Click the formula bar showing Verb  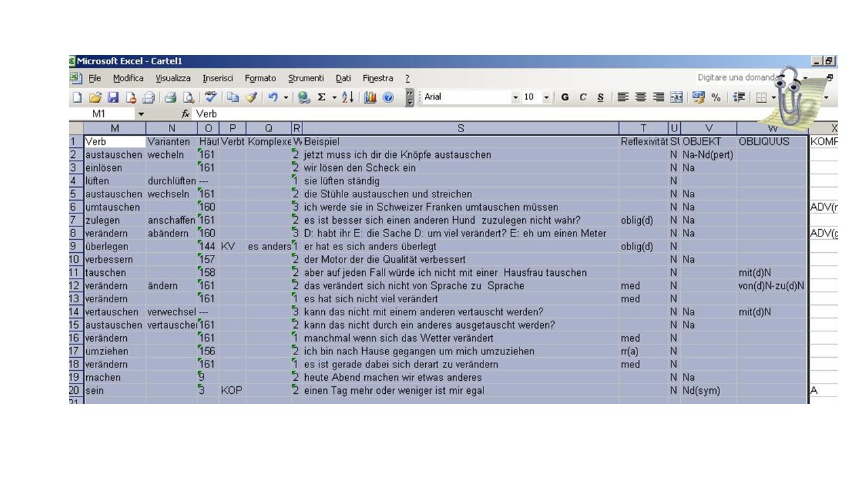[x=407, y=115]
